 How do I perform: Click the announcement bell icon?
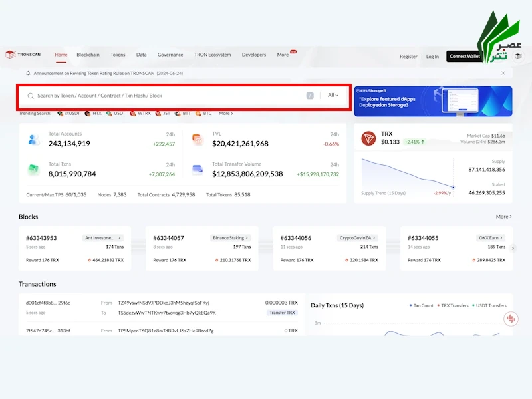[28, 73]
